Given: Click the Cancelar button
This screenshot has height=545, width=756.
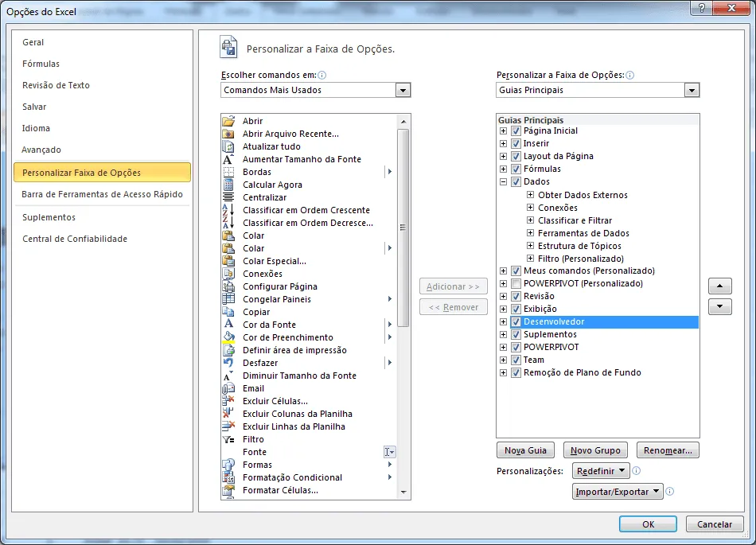Looking at the screenshot, I should [x=715, y=524].
